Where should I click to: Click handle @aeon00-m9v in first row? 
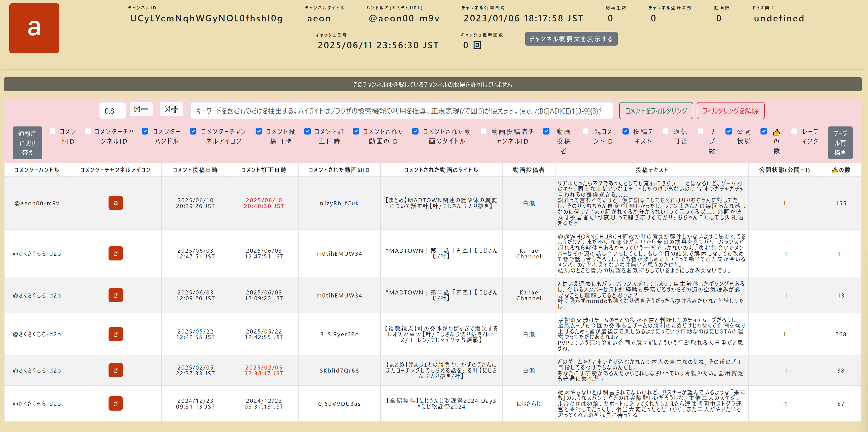point(37,203)
